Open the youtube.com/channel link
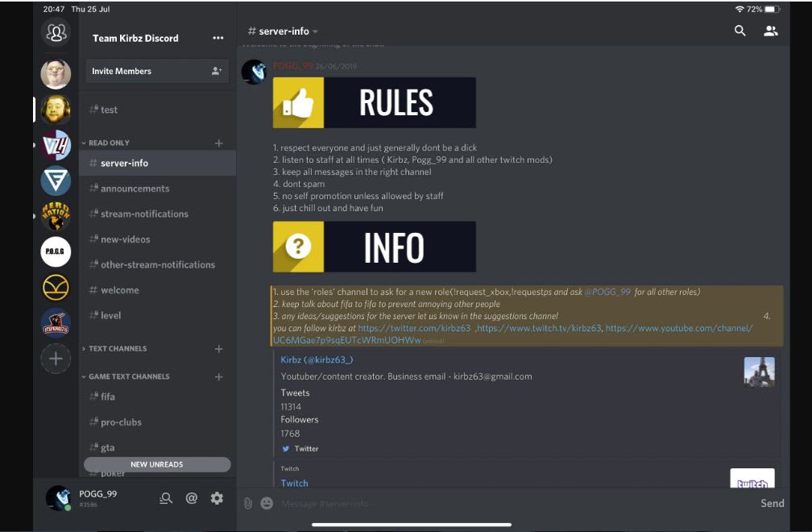Viewport: 812px width, 532px height. 678,328
